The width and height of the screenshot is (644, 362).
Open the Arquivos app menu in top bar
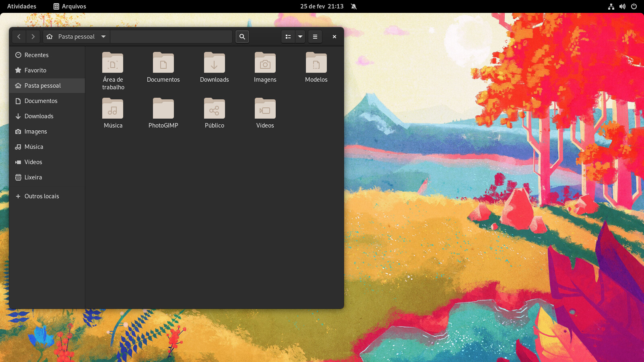70,6
